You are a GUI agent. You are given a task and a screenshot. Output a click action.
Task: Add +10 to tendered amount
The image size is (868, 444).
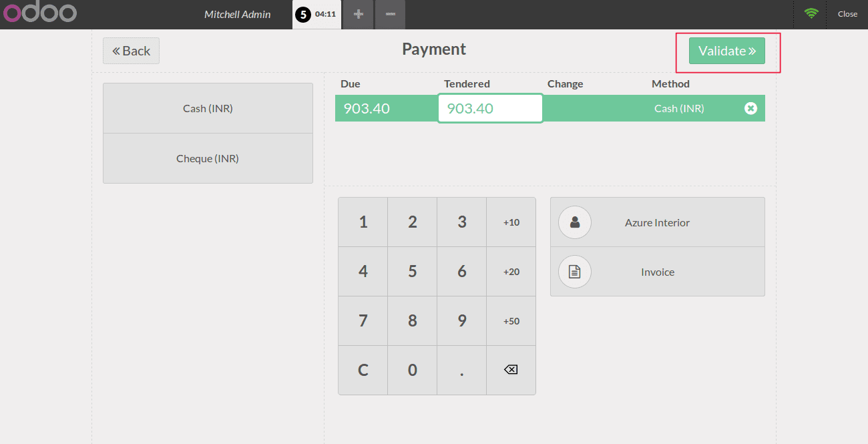tap(511, 222)
